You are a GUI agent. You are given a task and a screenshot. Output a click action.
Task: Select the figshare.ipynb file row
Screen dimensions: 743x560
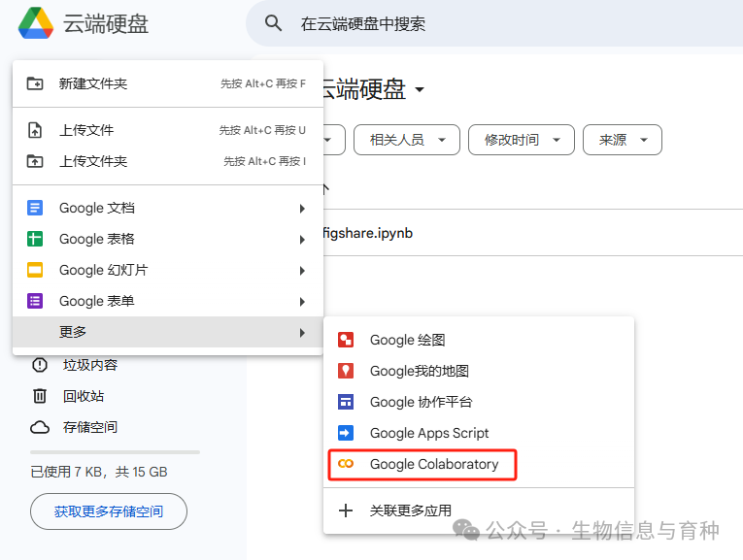coord(532,233)
